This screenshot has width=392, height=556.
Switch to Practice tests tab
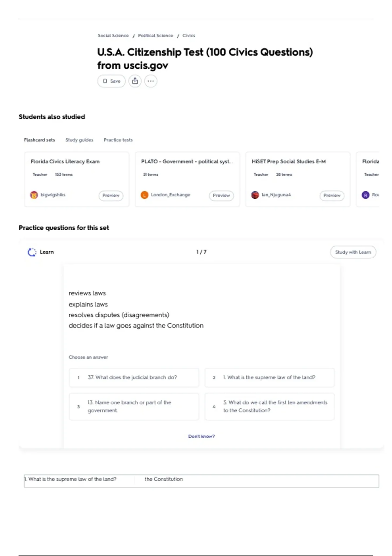pos(118,140)
